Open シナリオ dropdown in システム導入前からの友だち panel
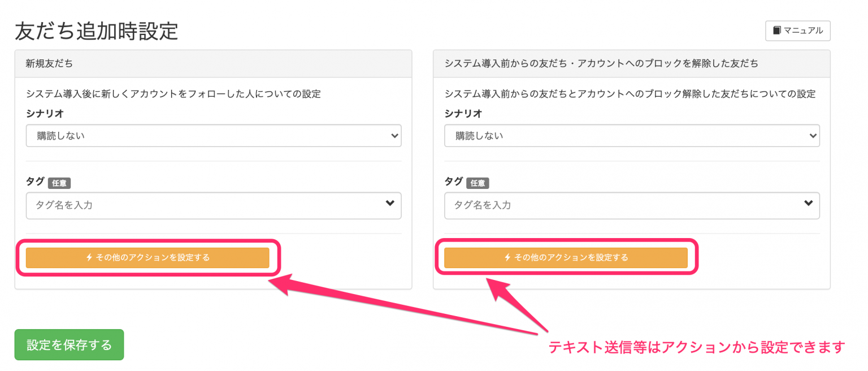This screenshot has height=371, width=868. [x=632, y=136]
